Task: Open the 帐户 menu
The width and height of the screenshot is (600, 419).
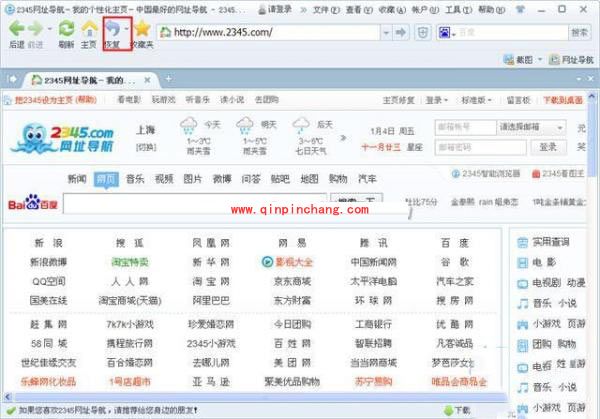Action: 425,10
